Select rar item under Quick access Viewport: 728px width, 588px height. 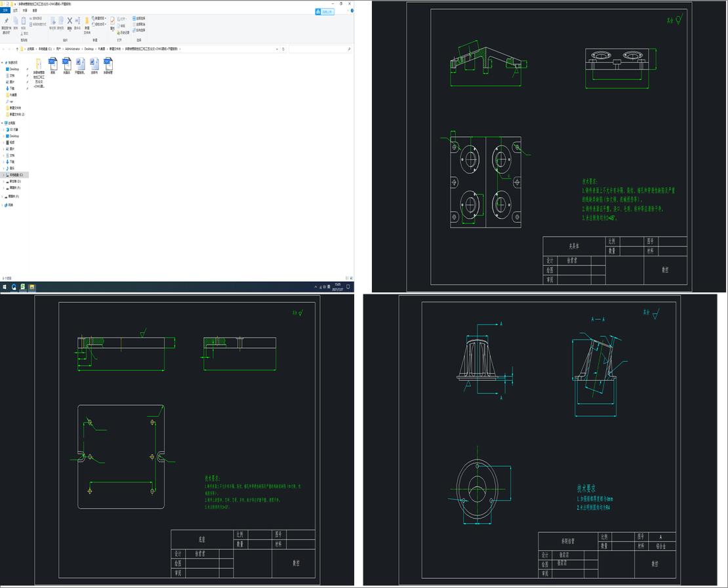[11, 102]
